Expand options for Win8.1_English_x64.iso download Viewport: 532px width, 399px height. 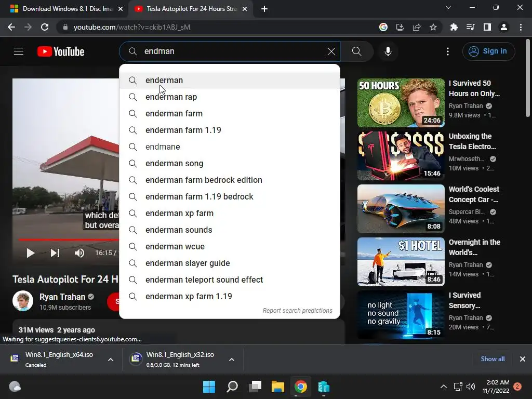(111, 360)
